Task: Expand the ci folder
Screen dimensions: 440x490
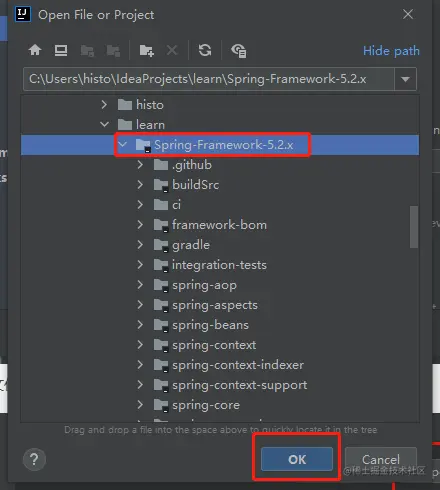Action: 140,205
